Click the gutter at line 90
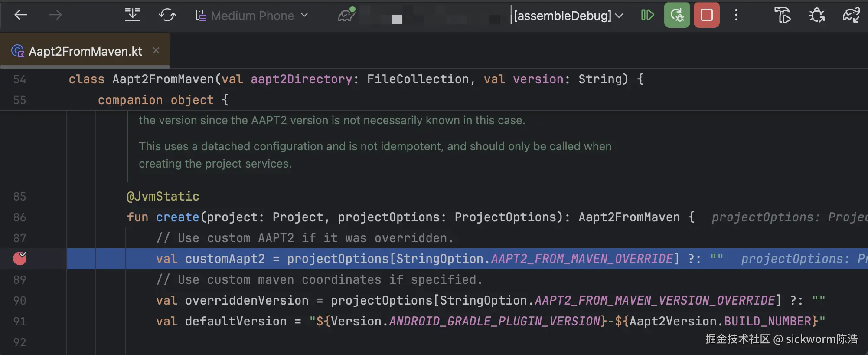 pyautogui.click(x=20, y=300)
